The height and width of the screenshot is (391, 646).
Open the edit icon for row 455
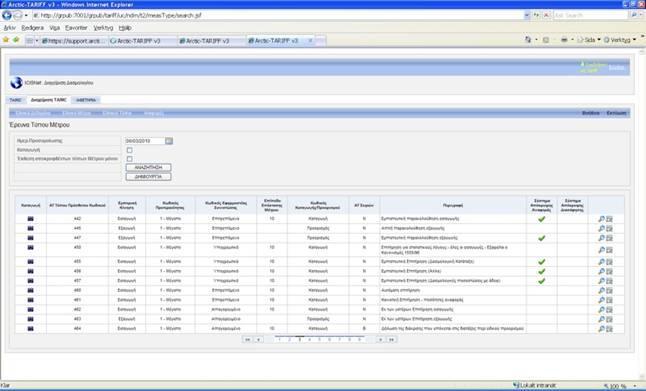coord(609,262)
